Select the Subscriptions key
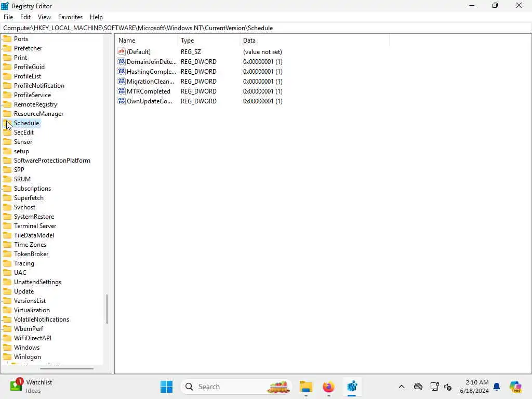 tap(32, 188)
